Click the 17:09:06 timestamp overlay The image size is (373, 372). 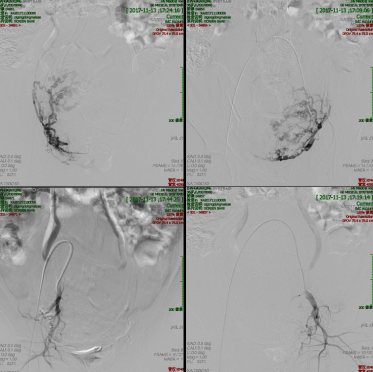[344, 10]
